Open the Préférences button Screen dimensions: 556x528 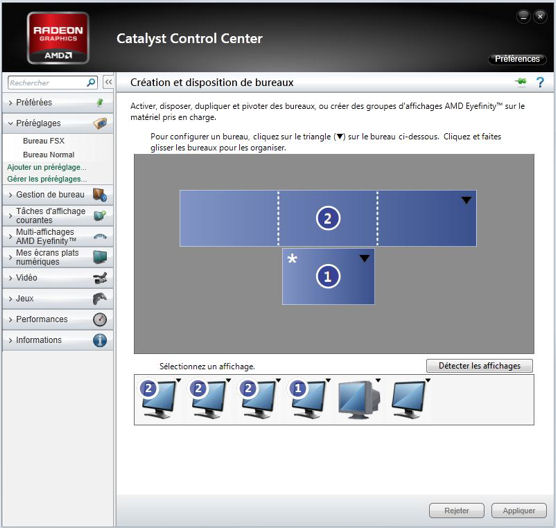tap(517, 59)
